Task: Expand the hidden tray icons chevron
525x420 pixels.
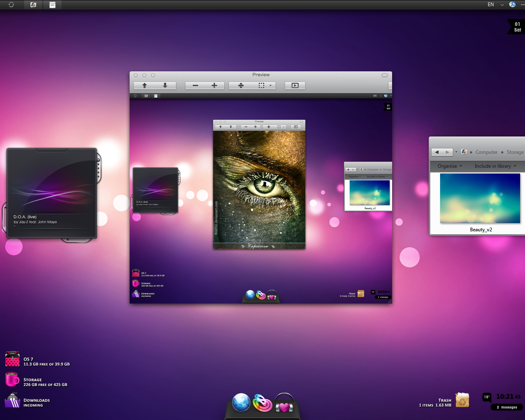Action: coord(502,5)
